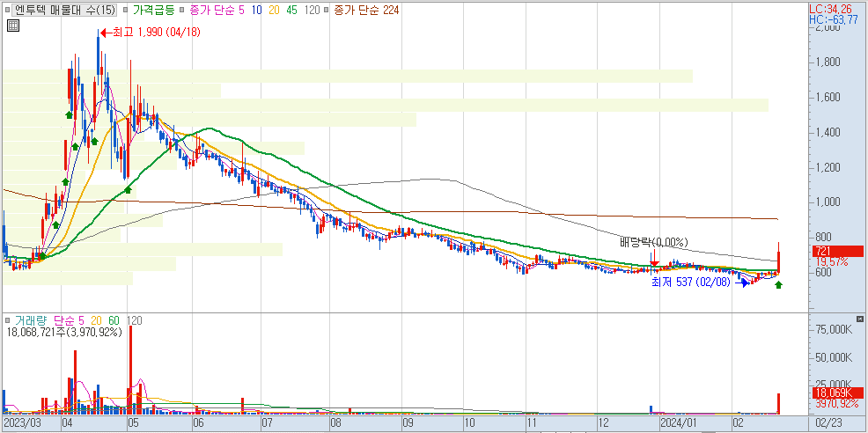Select the 거래량 volume indicator label
868x433 pixels.
pos(31,320)
